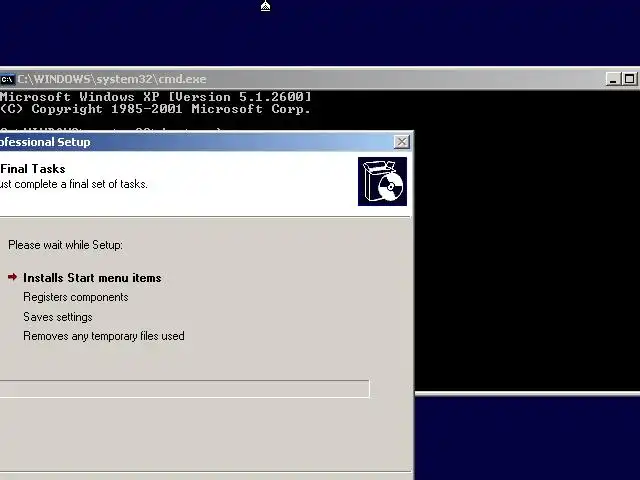Close the Professional Setup dialog
This screenshot has height=480, width=640.
coord(402,142)
